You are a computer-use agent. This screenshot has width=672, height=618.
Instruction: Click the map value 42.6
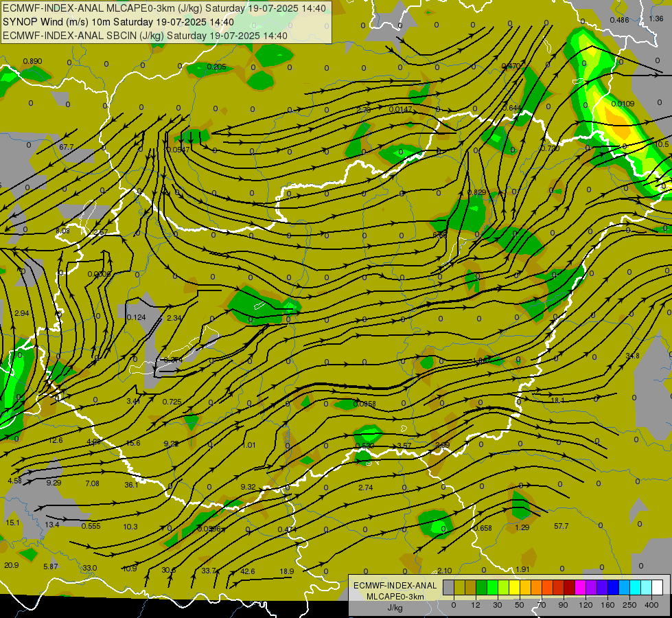point(248,571)
